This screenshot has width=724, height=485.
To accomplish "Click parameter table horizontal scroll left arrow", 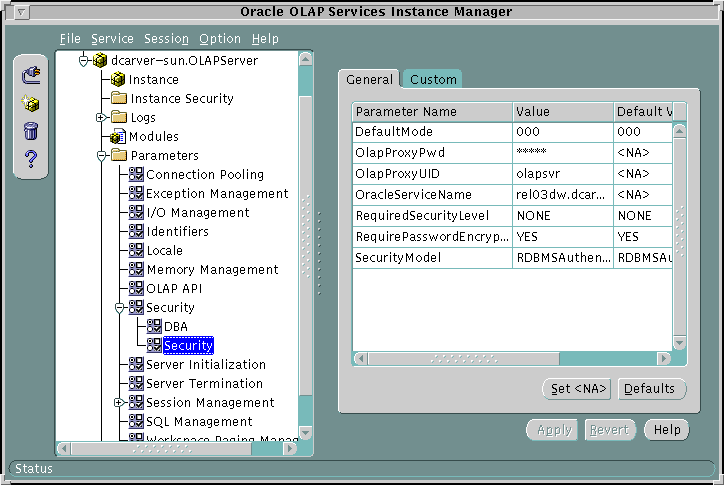I will [x=362, y=358].
